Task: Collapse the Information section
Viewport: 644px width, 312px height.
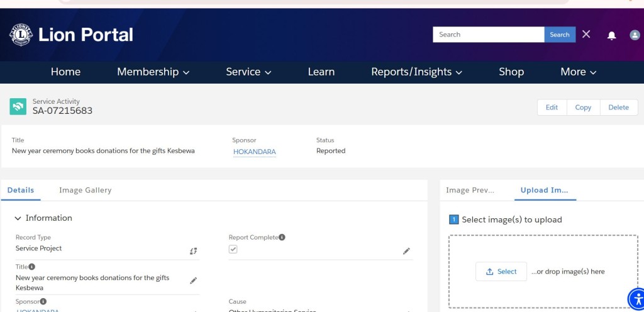Action: (x=18, y=218)
